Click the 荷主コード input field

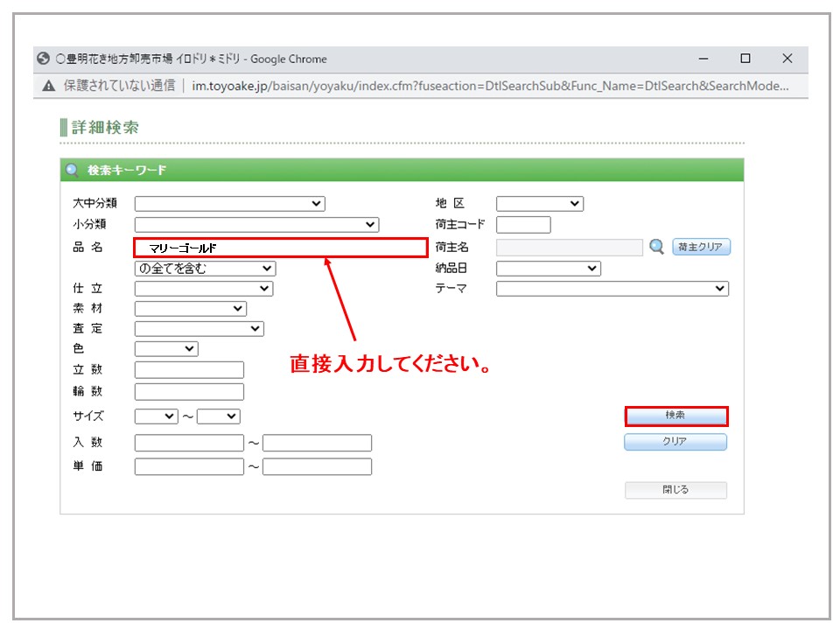[523, 225]
